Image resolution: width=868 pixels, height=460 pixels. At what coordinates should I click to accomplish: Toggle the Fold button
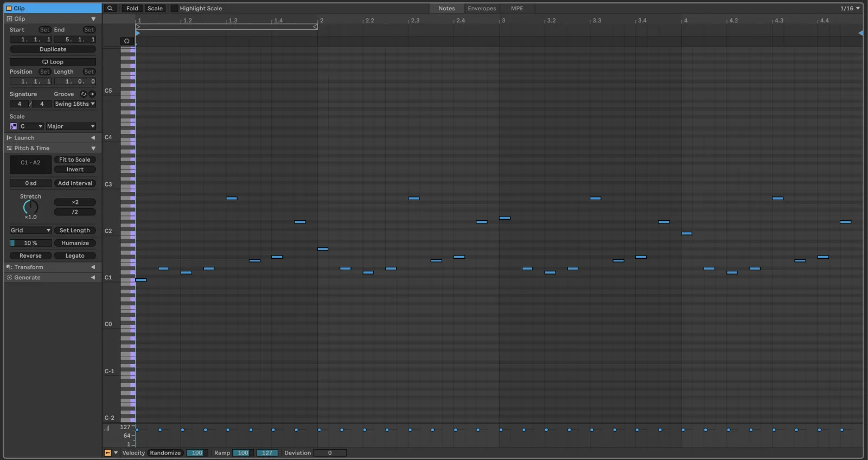(132, 8)
